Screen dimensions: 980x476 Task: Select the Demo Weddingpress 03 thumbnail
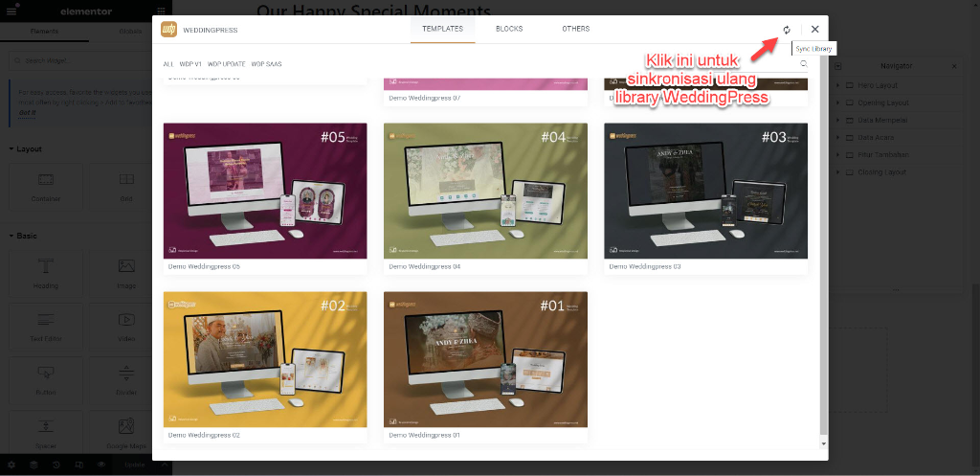click(x=705, y=191)
